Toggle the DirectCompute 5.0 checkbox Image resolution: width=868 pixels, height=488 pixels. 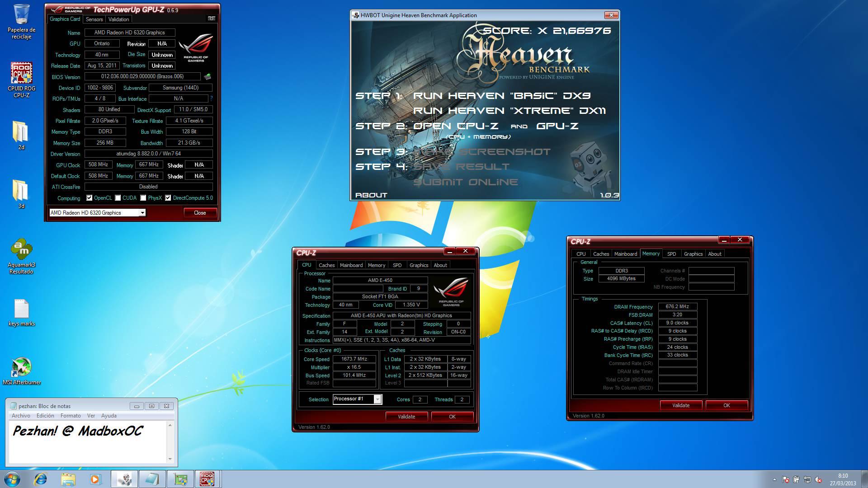point(168,198)
